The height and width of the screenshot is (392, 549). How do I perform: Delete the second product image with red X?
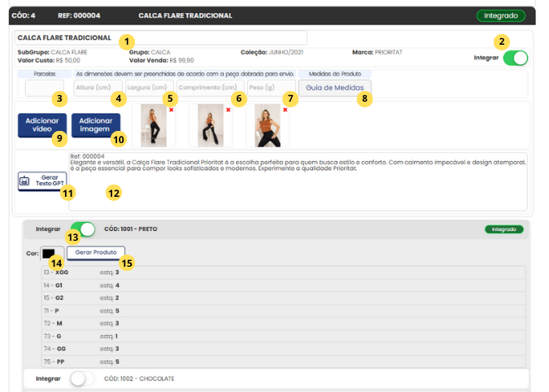[228, 109]
